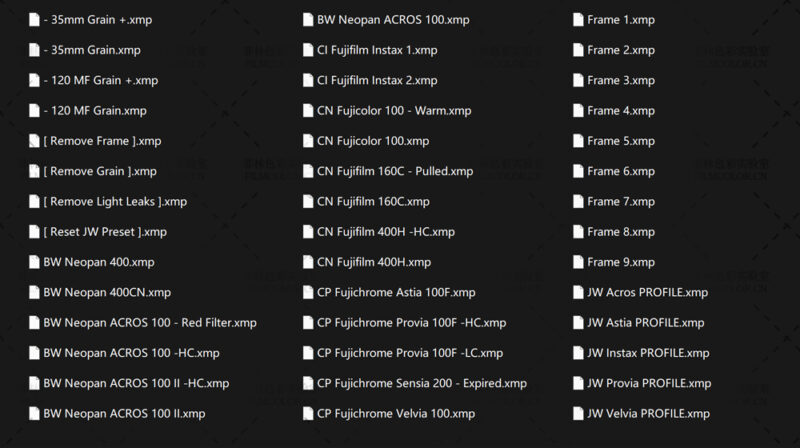
Task: Click the file icon for BW Neopan 400.xmp
Action: (35, 262)
